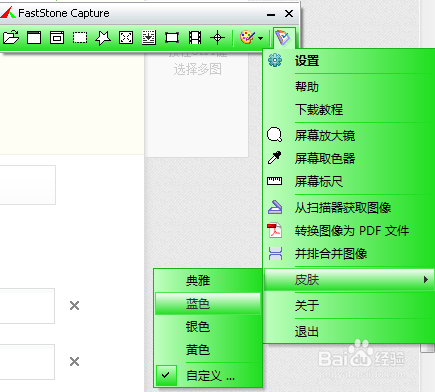Click the crosshair screen color picker icon
435x392 pixels.
coord(218,37)
